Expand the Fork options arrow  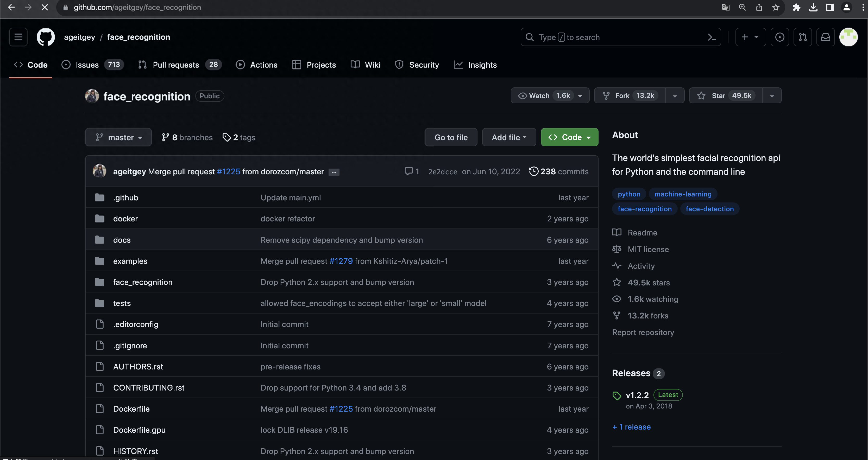coord(675,96)
